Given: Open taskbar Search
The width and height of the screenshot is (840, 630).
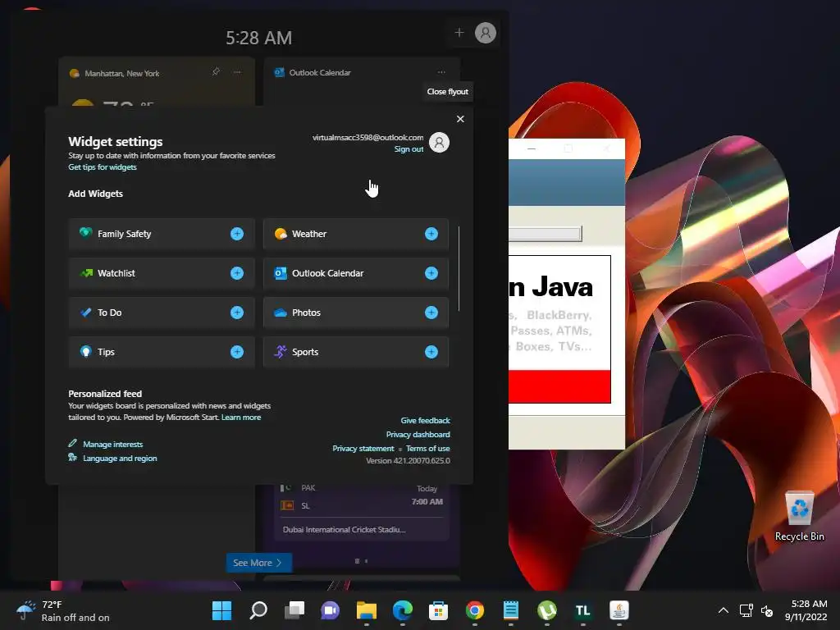Looking at the screenshot, I should 258,610.
